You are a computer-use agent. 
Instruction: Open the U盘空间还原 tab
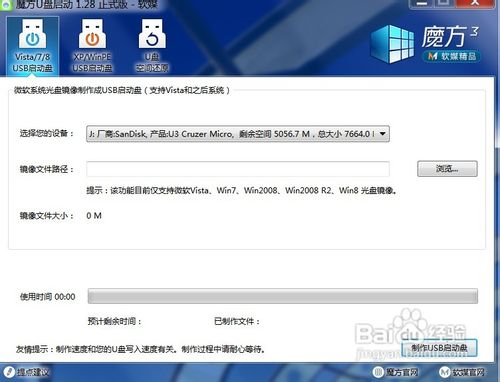(152, 46)
